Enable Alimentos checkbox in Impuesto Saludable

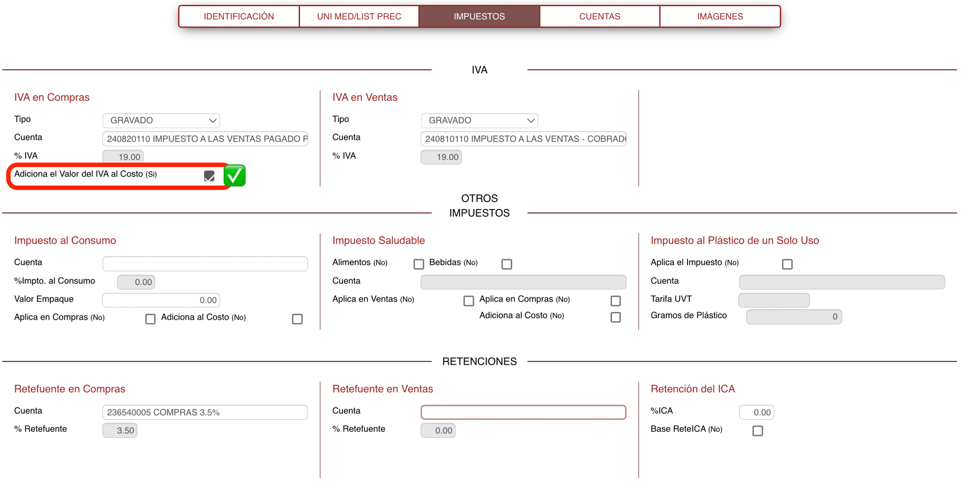(418, 264)
